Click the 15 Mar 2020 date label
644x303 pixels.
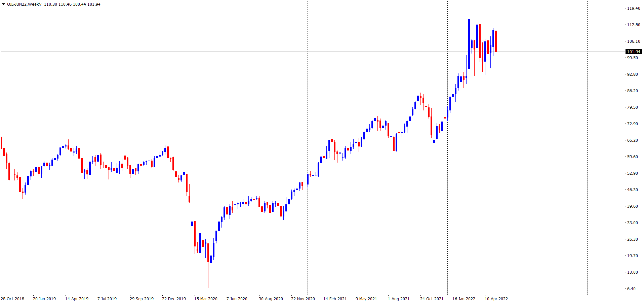(206, 299)
